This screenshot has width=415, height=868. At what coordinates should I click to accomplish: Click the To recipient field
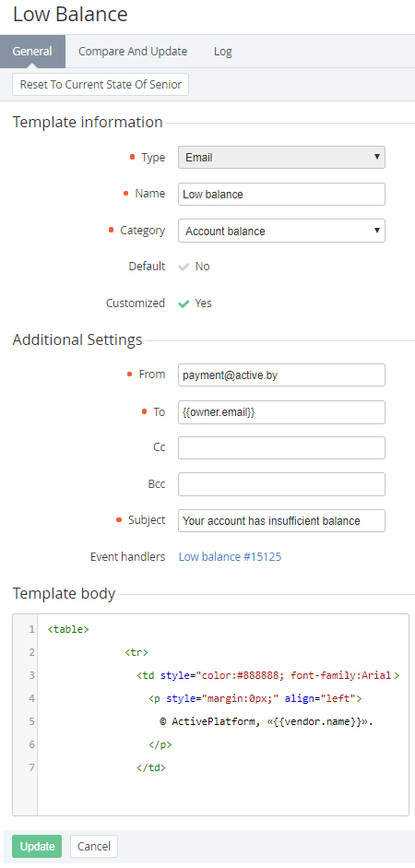click(x=281, y=412)
